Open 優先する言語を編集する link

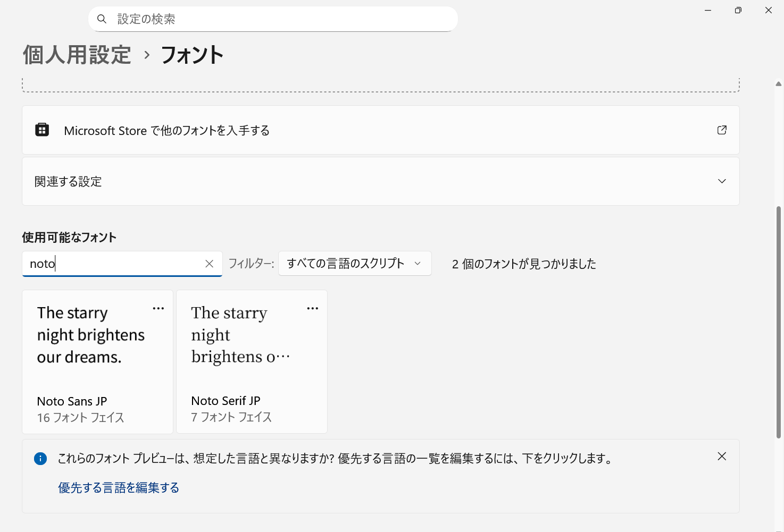coord(118,487)
